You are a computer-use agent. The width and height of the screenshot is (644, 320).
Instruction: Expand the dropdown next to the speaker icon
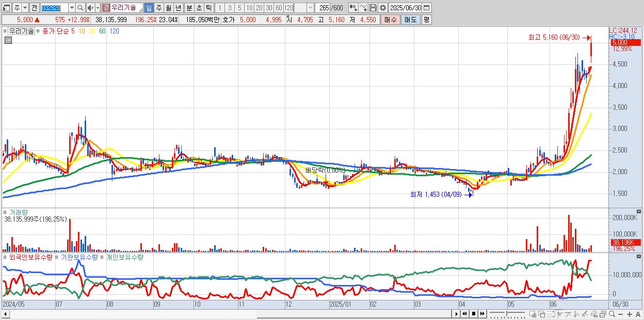pyautogui.click(x=98, y=8)
